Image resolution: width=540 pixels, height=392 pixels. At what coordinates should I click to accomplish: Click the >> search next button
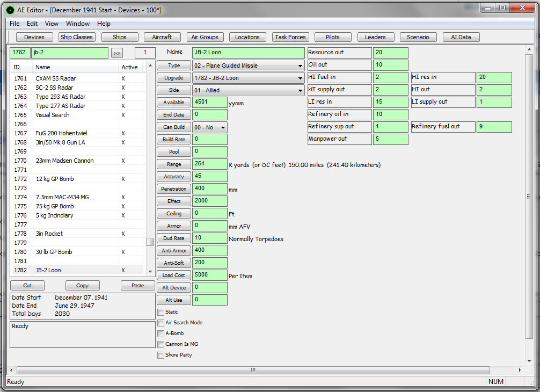pyautogui.click(x=116, y=53)
